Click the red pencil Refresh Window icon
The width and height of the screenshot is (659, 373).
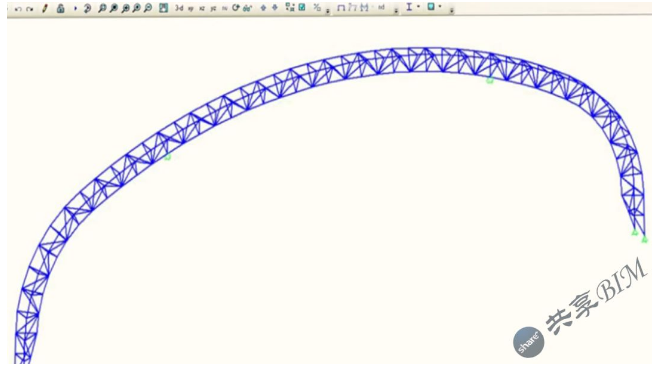coord(45,8)
